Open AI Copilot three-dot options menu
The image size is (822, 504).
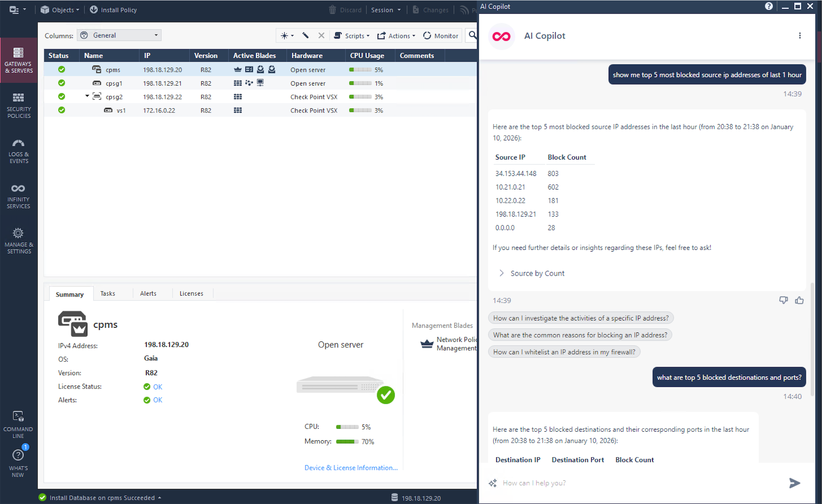tap(799, 36)
